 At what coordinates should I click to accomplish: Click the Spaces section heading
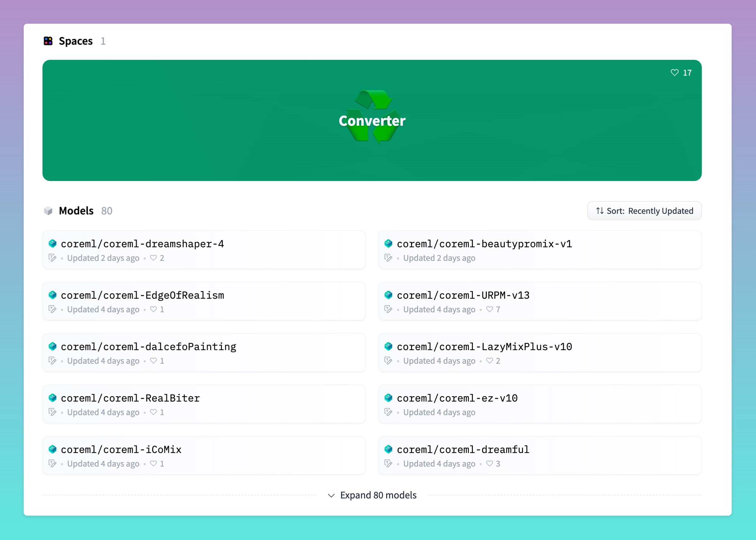76,41
